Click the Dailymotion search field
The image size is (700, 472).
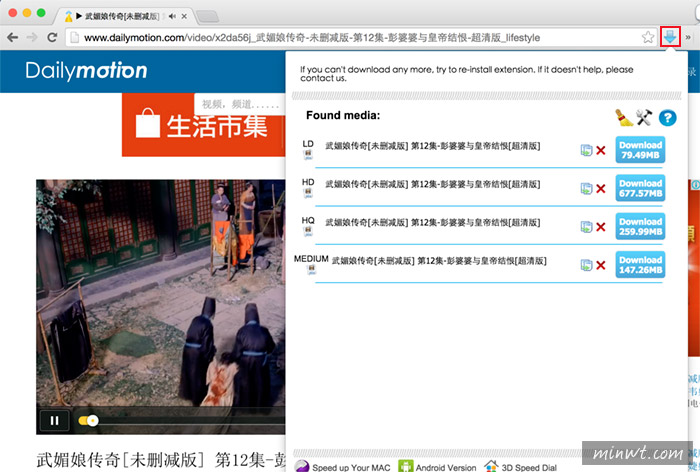pyautogui.click(x=240, y=104)
